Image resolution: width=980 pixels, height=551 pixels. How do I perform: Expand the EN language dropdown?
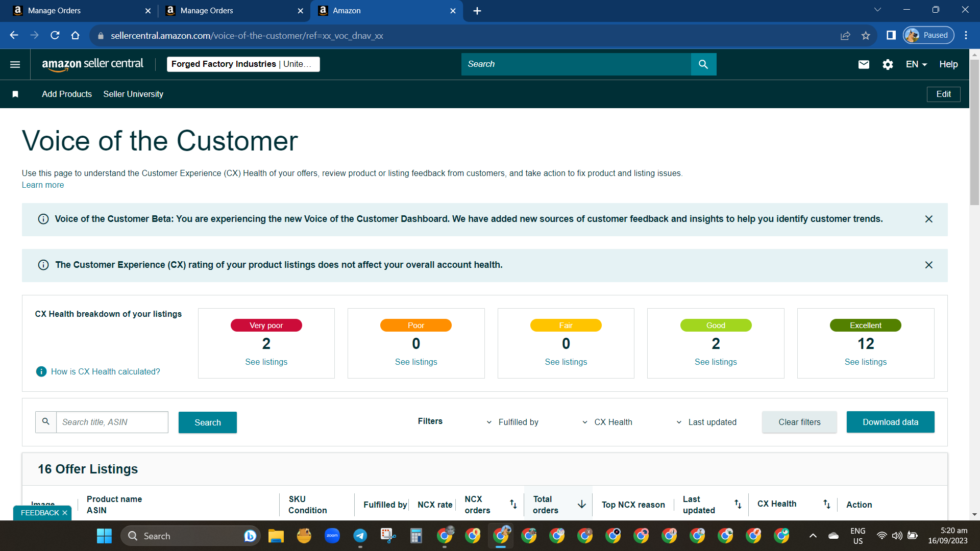click(916, 64)
